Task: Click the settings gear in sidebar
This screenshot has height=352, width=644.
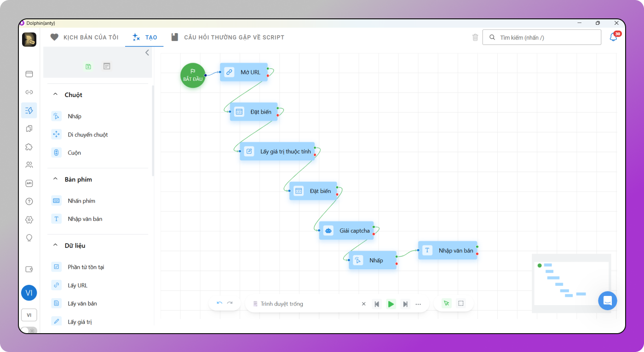Action: point(29,220)
